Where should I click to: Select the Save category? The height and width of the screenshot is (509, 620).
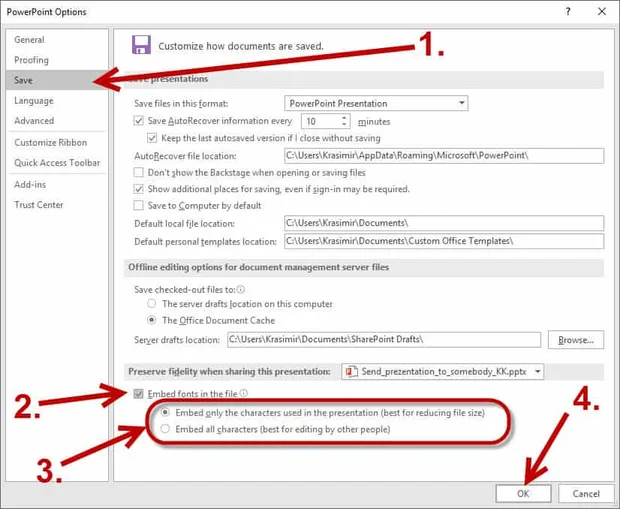[x=57, y=80]
